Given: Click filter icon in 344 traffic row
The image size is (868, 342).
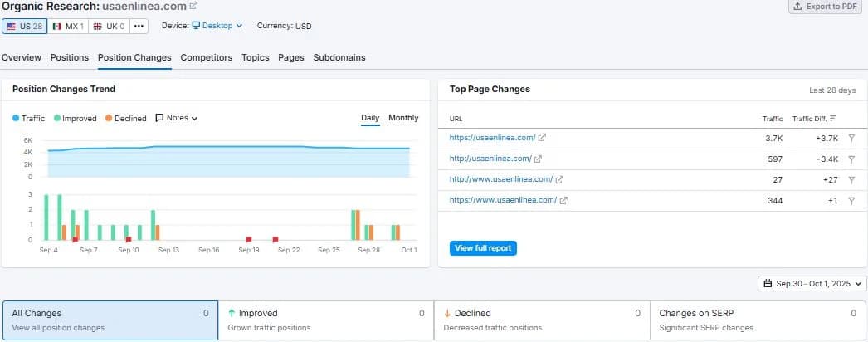Looking at the screenshot, I should coord(851,200).
